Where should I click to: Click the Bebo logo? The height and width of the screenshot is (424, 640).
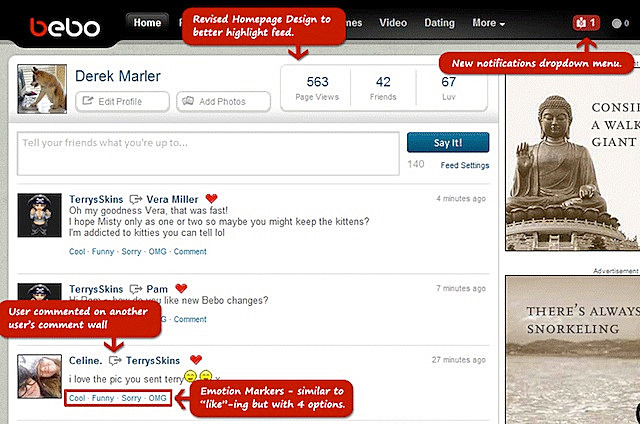tap(65, 27)
